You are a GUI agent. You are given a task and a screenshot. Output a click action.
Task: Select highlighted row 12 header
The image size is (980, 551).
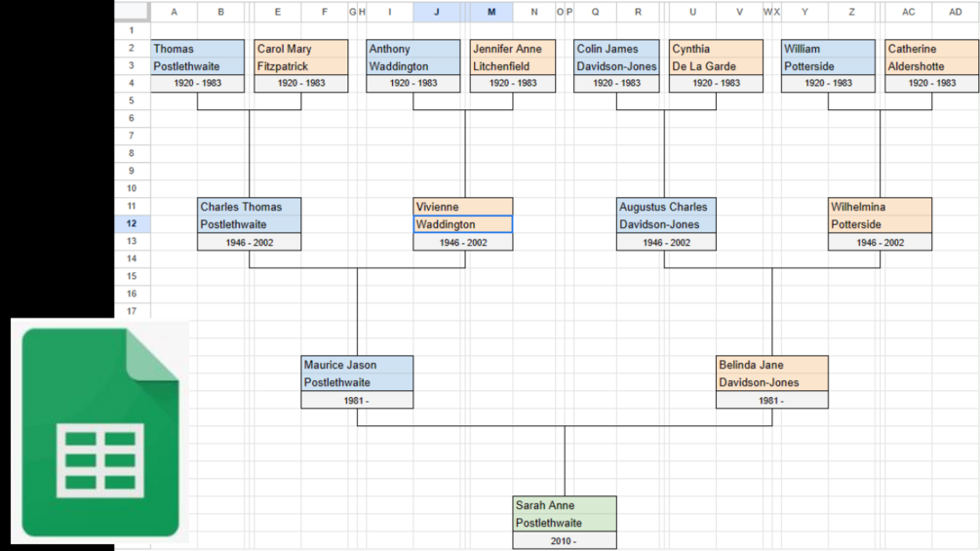tap(132, 223)
